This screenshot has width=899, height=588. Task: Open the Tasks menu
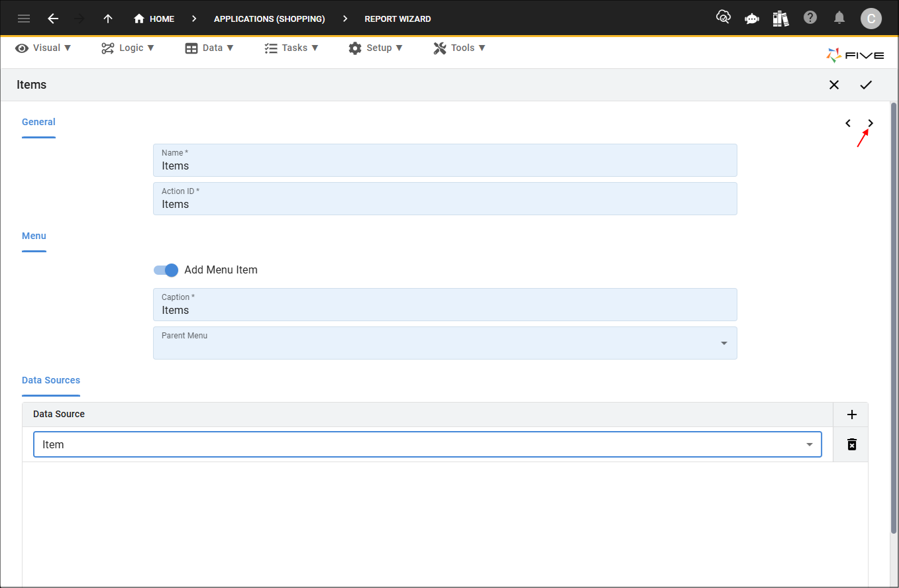click(291, 48)
